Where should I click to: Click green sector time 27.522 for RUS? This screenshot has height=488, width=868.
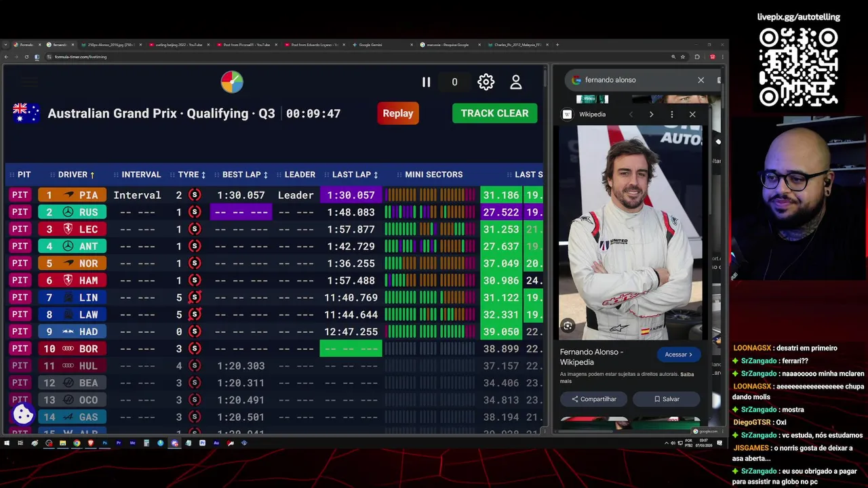coord(500,212)
